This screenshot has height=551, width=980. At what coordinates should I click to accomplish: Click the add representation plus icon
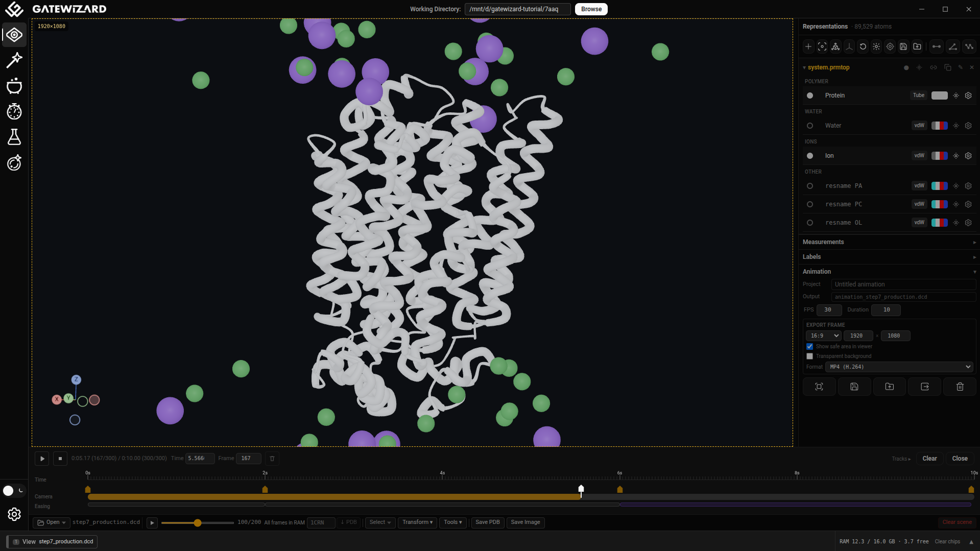pos(808,46)
